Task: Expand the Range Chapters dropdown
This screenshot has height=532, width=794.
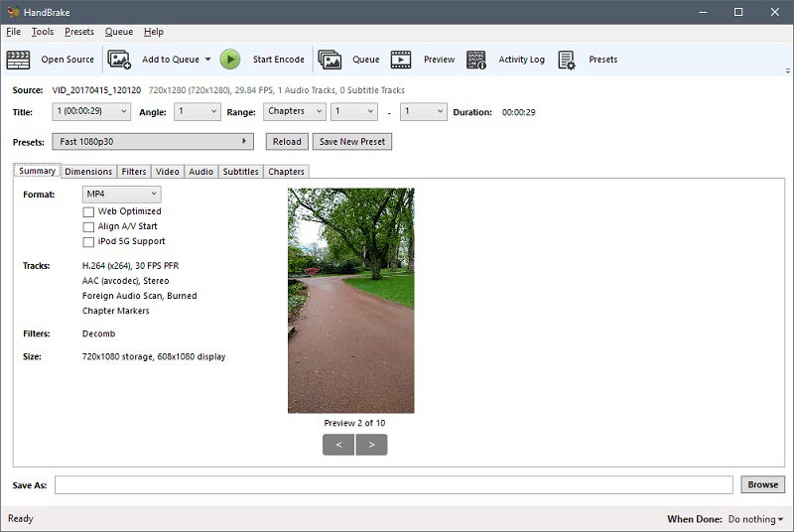Action: point(294,112)
